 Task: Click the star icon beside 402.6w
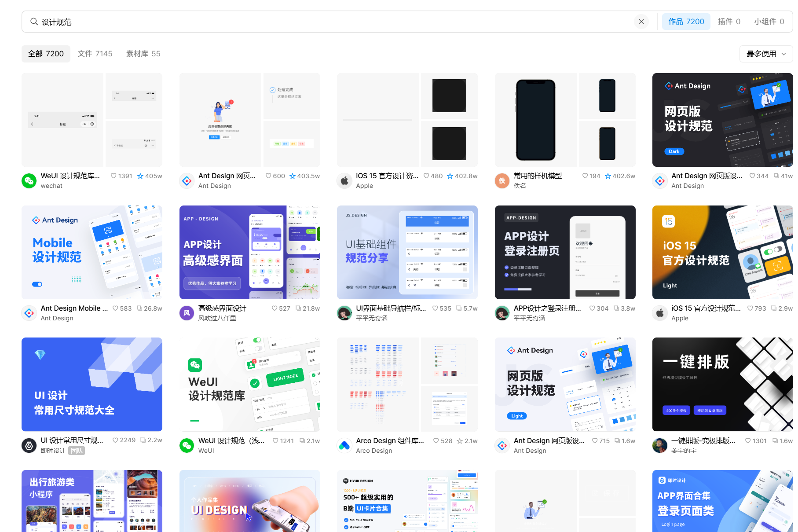point(608,176)
